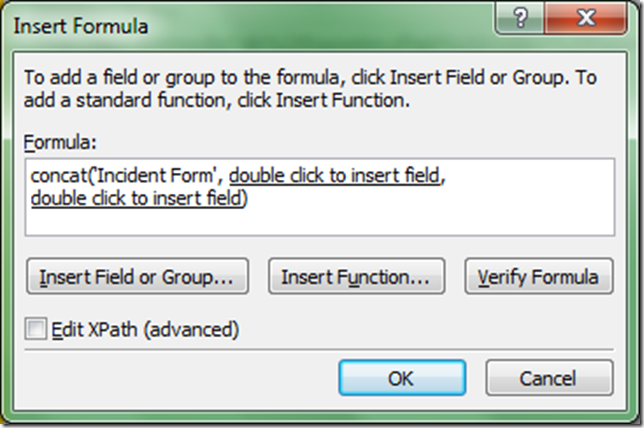Click the 'Edit XPath (advanced)' label text
Screen dimensions: 644x428
coord(145,328)
